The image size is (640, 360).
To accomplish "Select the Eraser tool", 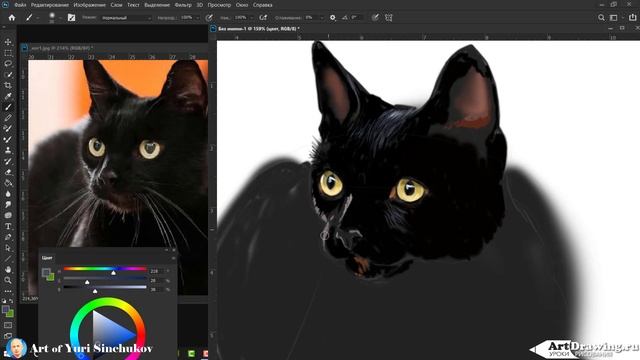I will click(x=8, y=172).
